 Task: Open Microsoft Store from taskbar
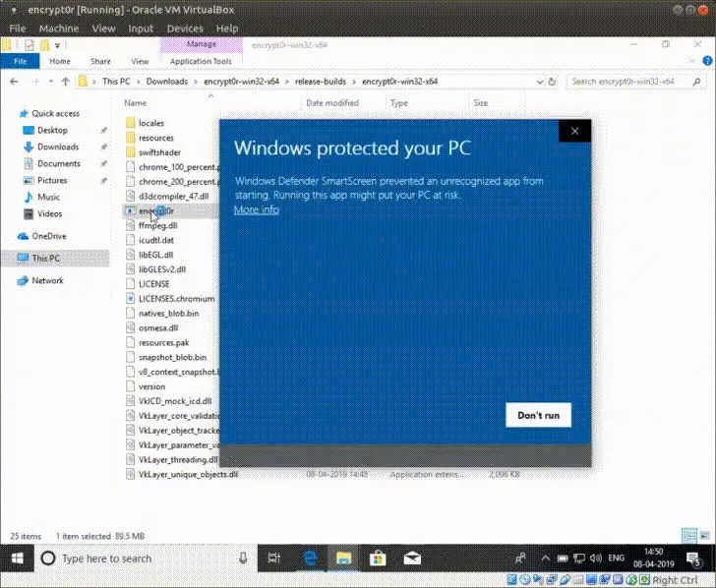pos(378,559)
